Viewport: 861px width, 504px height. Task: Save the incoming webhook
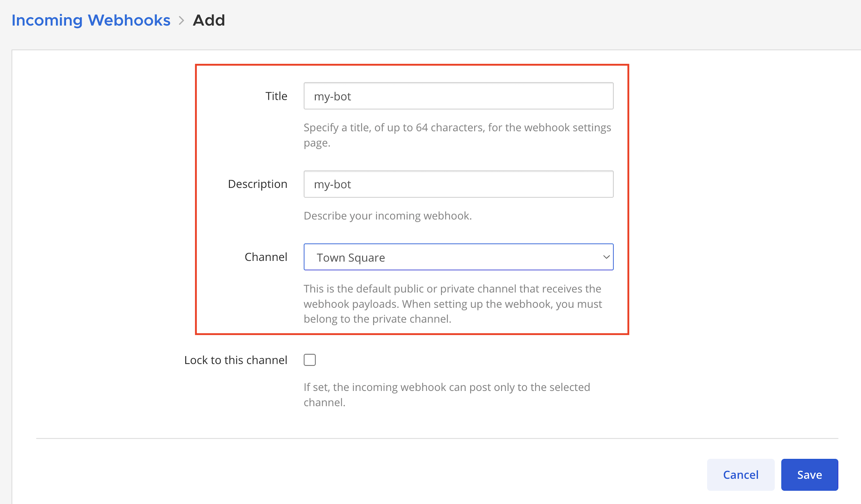coord(809,475)
